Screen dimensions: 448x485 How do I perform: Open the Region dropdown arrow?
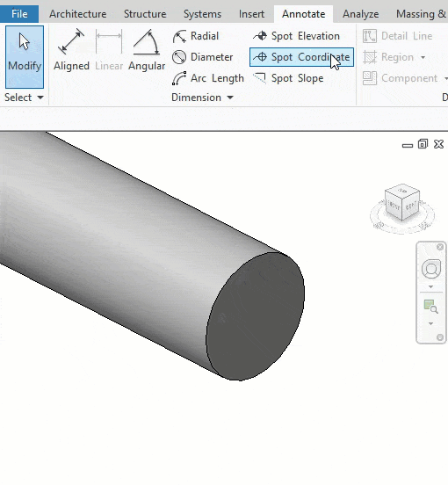423,57
